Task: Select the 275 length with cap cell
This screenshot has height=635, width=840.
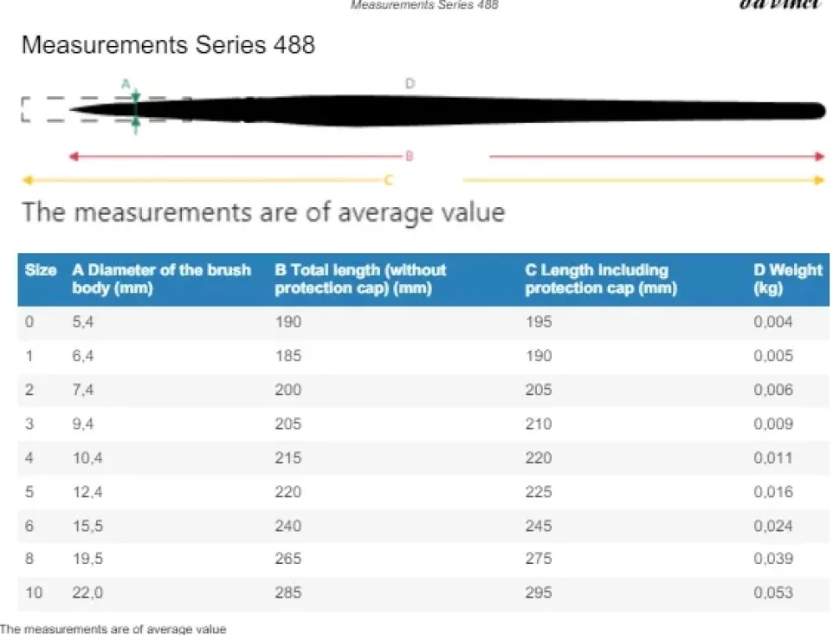Action: [x=538, y=560]
